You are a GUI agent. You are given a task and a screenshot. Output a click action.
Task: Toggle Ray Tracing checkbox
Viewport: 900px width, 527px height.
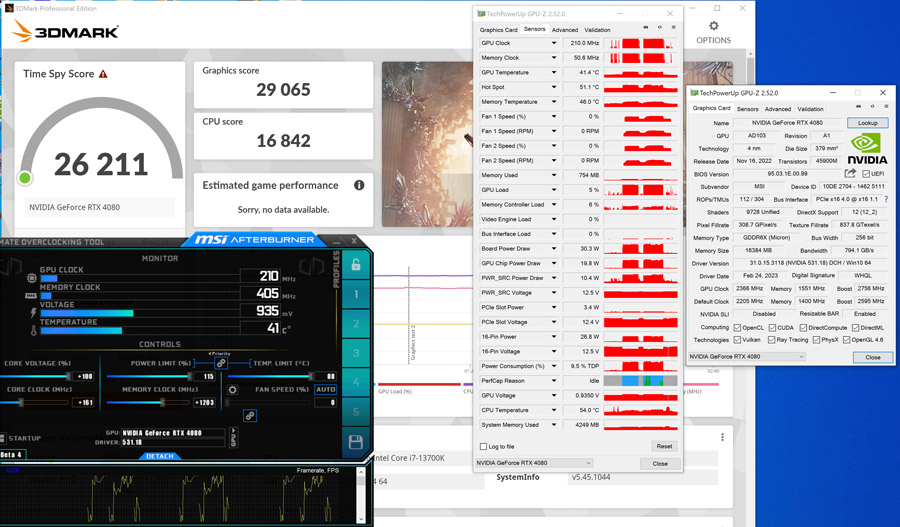point(771,340)
